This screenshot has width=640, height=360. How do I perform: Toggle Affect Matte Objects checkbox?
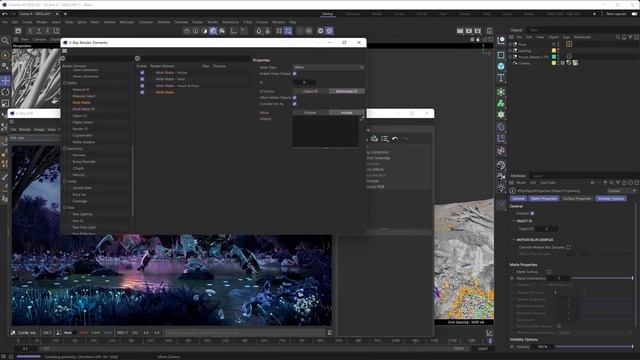(x=295, y=98)
